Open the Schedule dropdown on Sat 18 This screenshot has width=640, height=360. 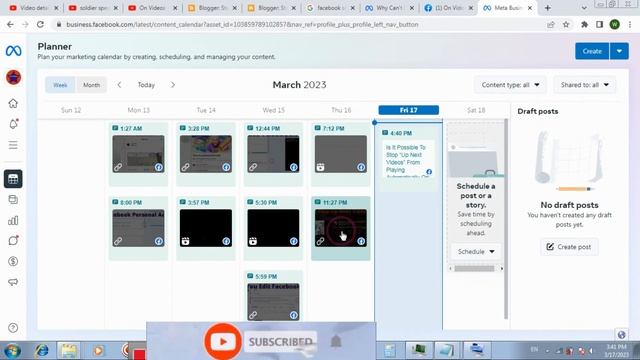coord(476,251)
